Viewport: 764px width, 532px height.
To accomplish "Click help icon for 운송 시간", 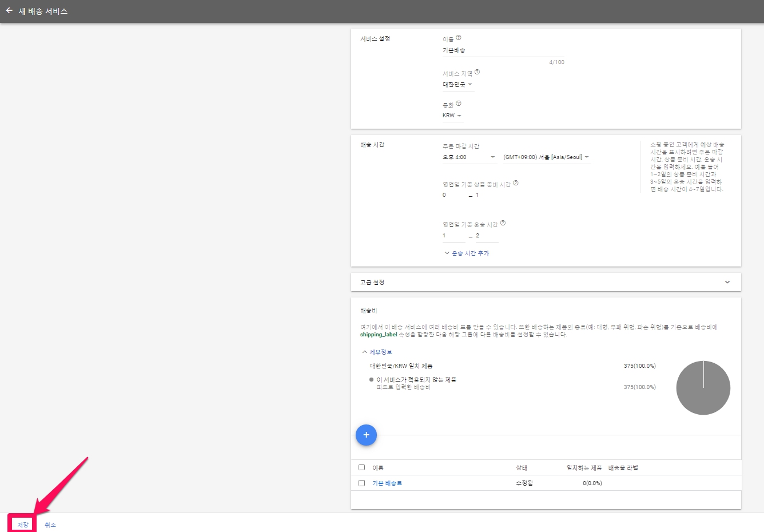I will point(503,223).
